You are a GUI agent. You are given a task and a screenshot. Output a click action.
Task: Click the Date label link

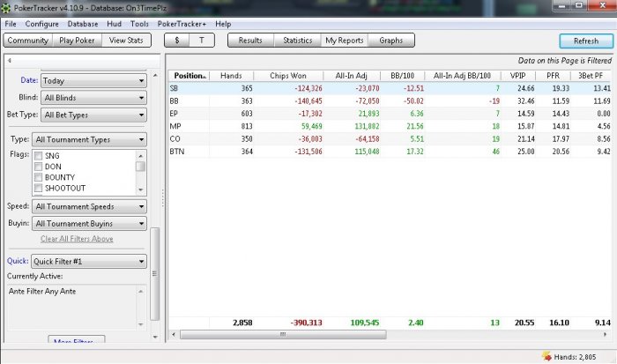(29, 80)
